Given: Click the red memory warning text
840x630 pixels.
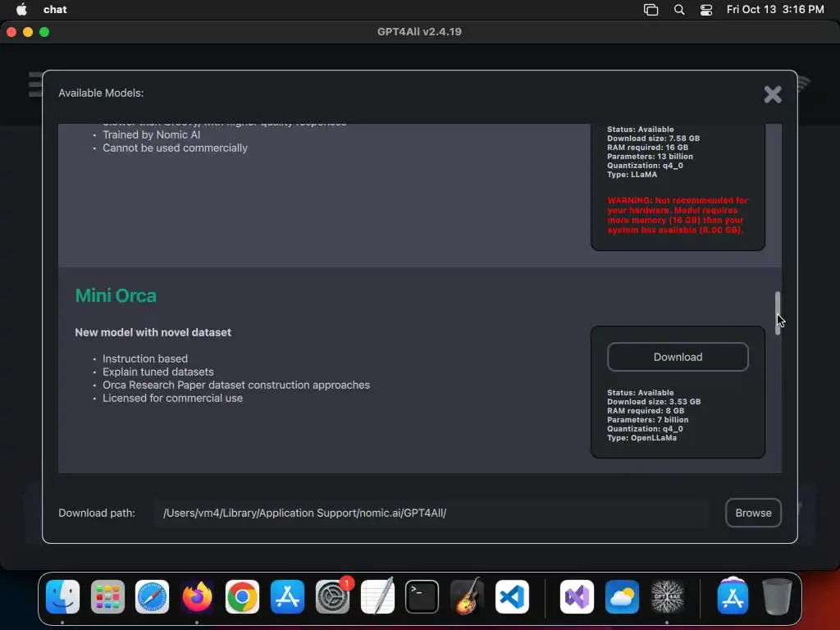Looking at the screenshot, I should 678,215.
